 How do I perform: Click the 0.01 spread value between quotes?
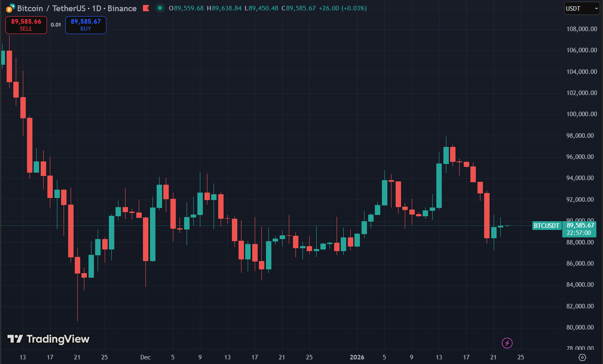56,24
